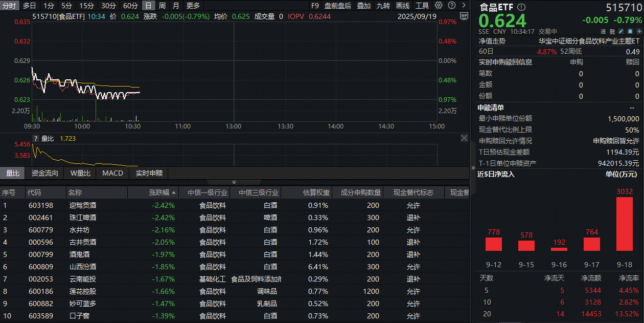
Task: Click the pencil edit icon below the price change
Action: [x=620, y=31]
